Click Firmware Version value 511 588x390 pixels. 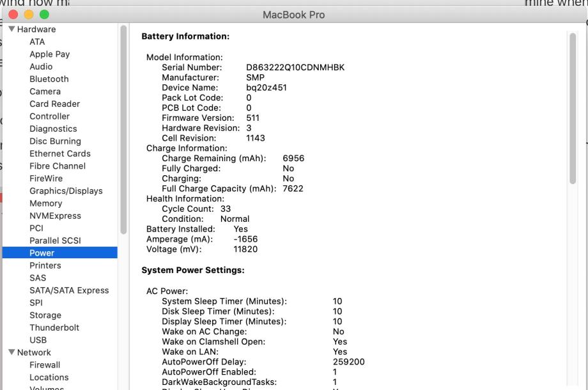tap(252, 118)
